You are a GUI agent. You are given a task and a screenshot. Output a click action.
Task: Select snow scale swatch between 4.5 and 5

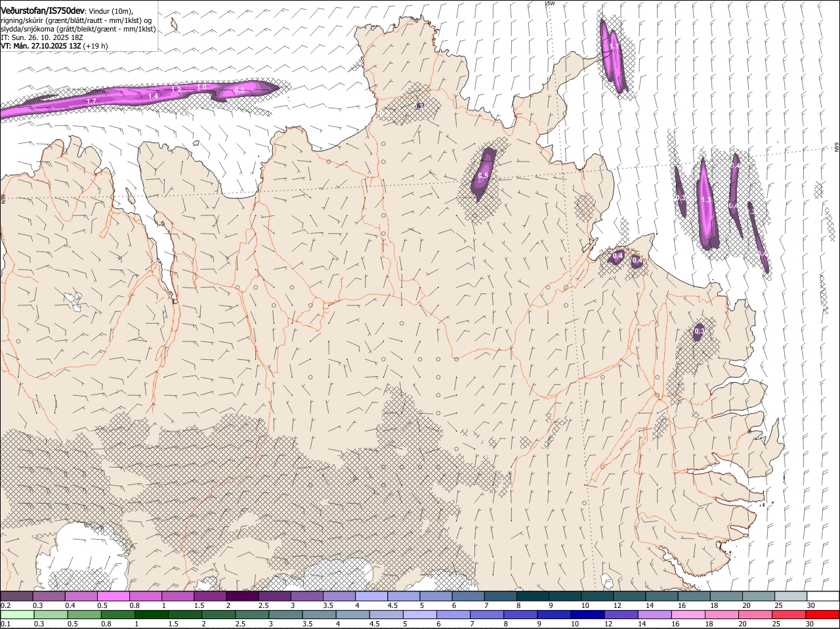[x=404, y=596]
